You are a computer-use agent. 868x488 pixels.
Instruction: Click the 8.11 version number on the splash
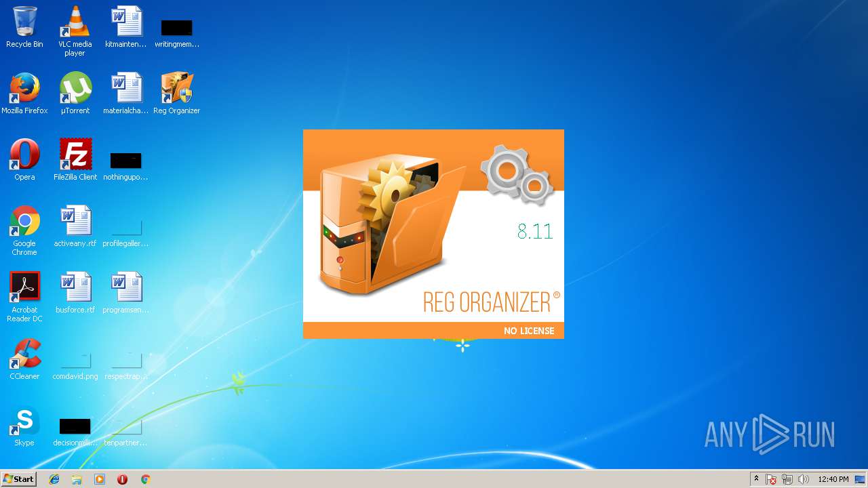(x=535, y=231)
